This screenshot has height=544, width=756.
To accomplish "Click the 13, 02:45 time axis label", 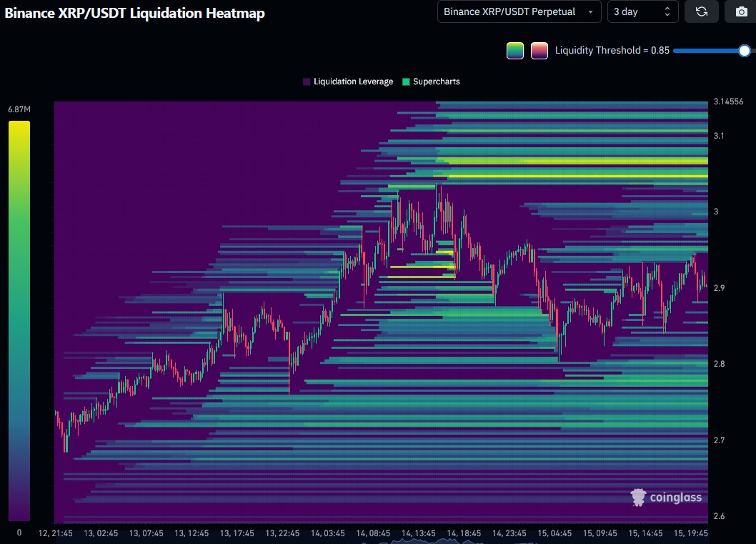I will pyautogui.click(x=101, y=533).
